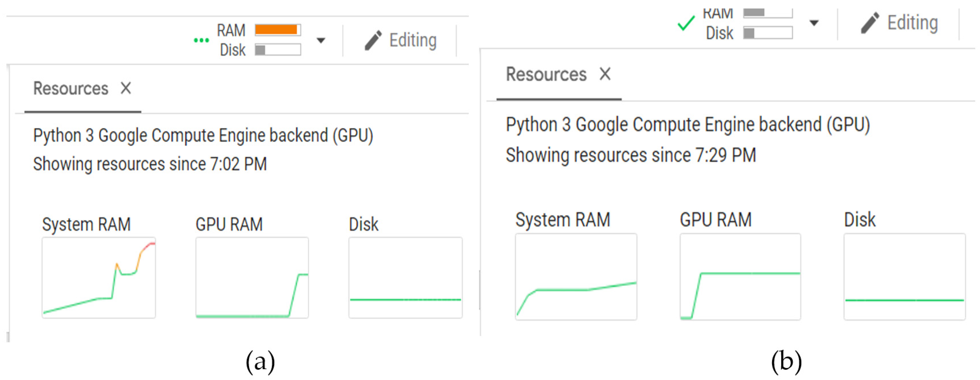
Task: Close Resources tab opened at 7:29 PM
Action: [x=605, y=74]
